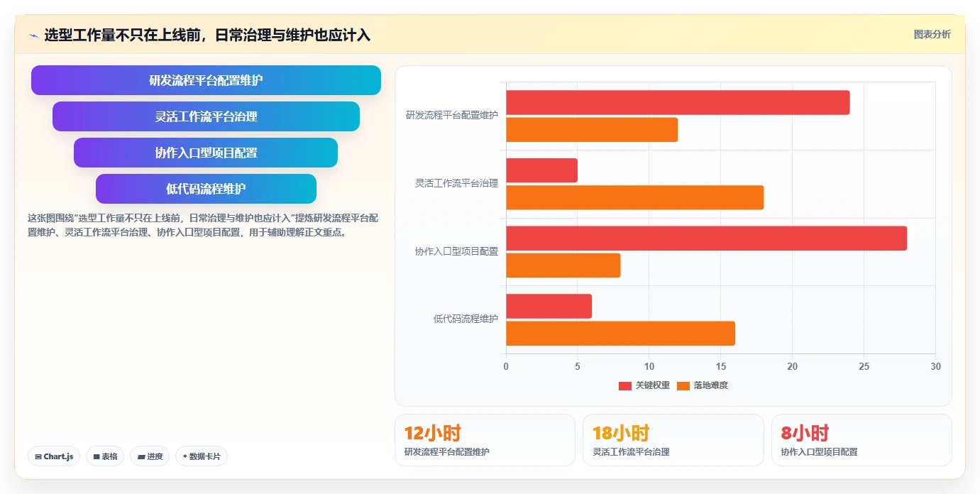Click the 图表分析 label in header
Viewport: 980px width, 494px height.
pos(932,34)
